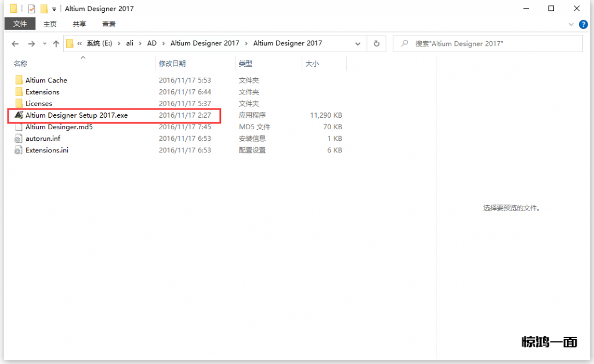This screenshot has width=594, height=364.
Task: Sort files by 修改日期 column header
Action: (x=172, y=64)
